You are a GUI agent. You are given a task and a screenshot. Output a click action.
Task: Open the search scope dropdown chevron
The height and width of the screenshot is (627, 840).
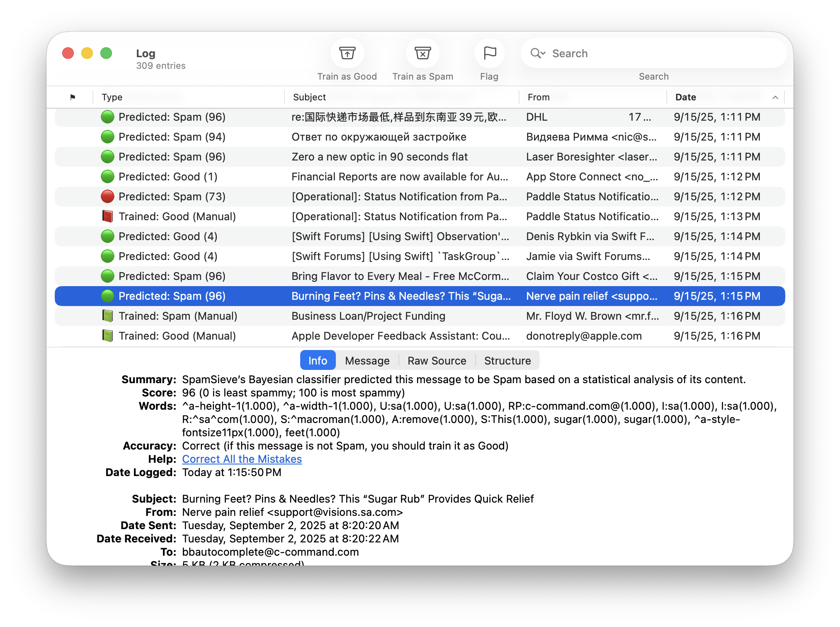(543, 53)
